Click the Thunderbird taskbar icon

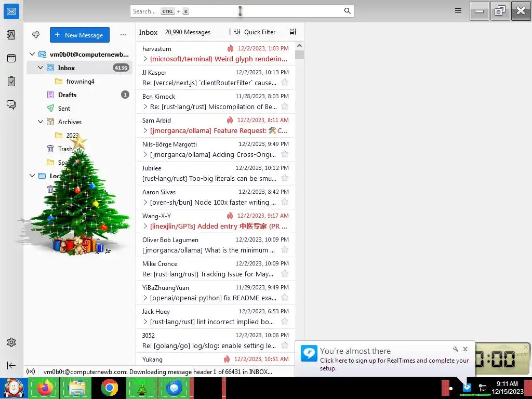(174, 388)
